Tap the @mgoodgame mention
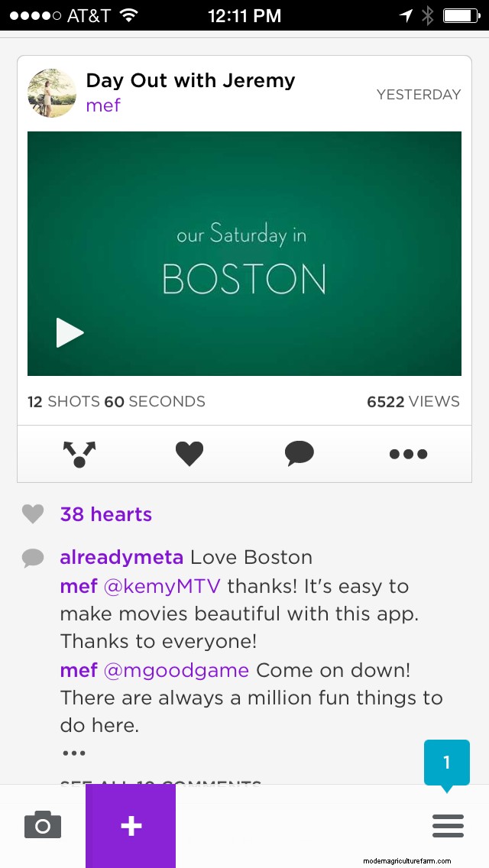The height and width of the screenshot is (868, 489). point(176,670)
